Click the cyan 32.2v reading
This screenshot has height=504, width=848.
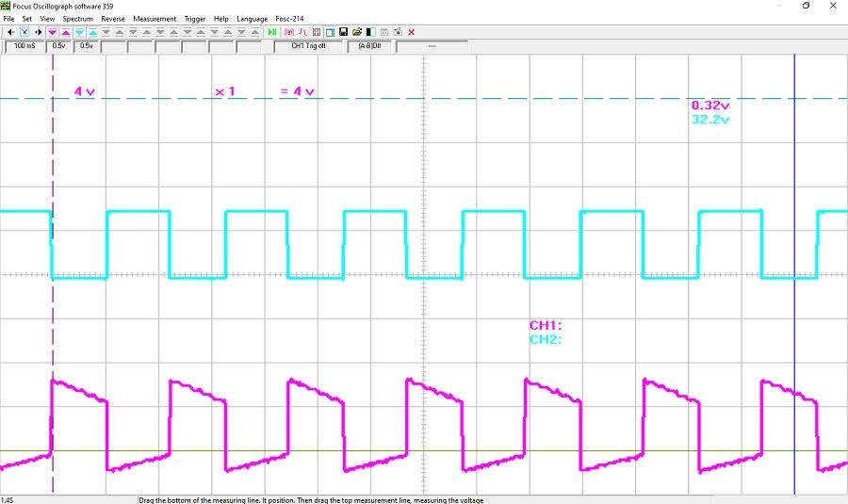click(710, 120)
